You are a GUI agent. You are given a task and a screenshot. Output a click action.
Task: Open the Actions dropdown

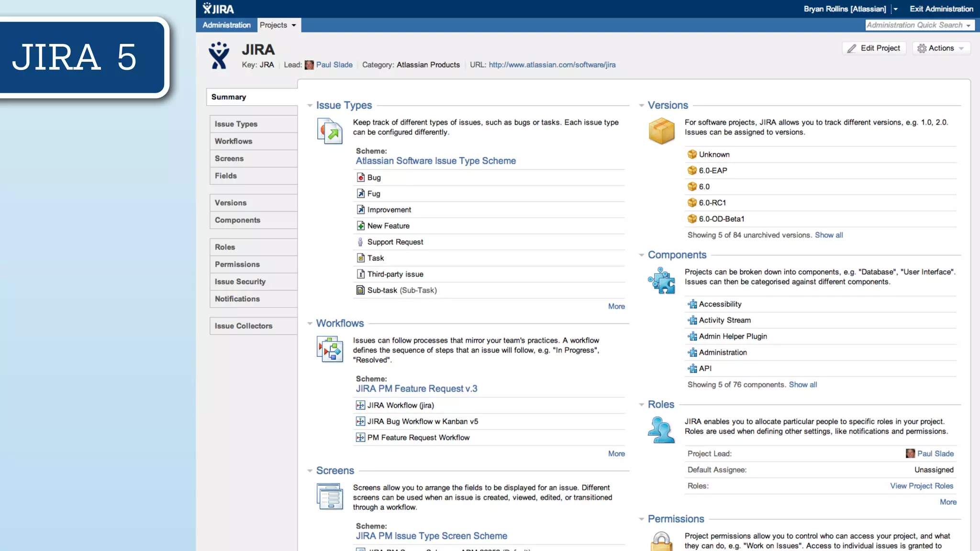tap(941, 48)
